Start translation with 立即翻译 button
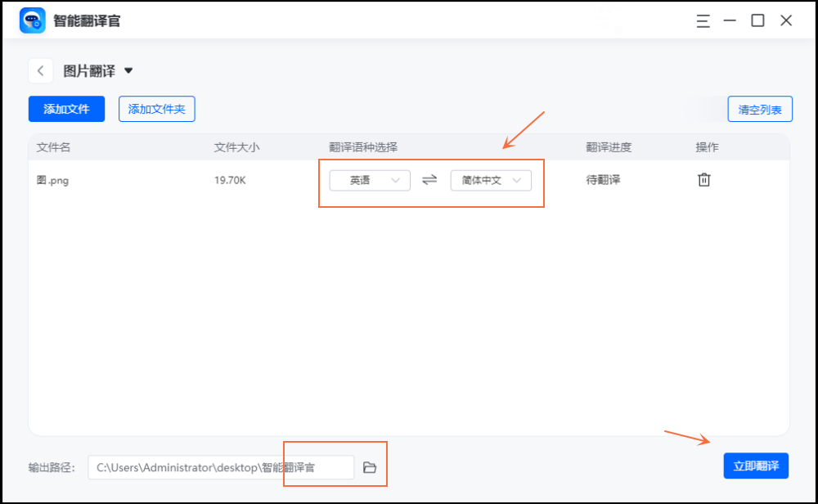 click(755, 466)
